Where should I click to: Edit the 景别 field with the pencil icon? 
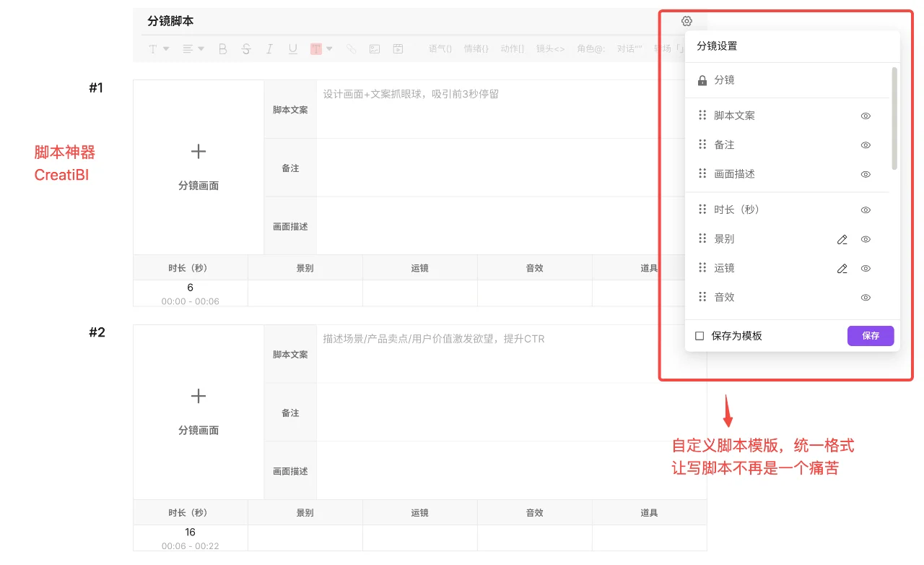click(842, 238)
